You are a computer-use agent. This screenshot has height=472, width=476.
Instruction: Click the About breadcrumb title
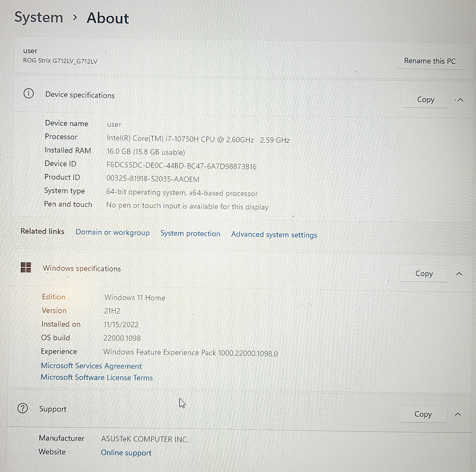pos(107,18)
